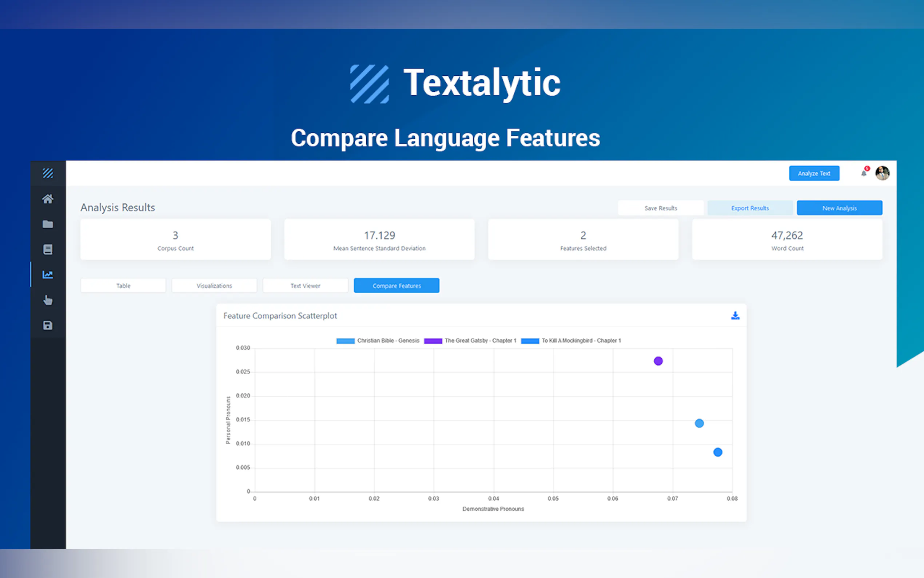
Task: Click the Analyze Text button
Action: [x=814, y=173]
